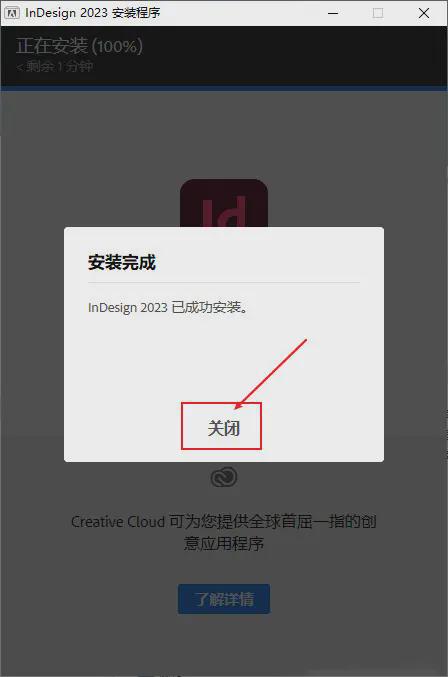The image size is (448, 677).
Task: Click the 剩余 1 分钟 remaining time text
Action: 55,66
